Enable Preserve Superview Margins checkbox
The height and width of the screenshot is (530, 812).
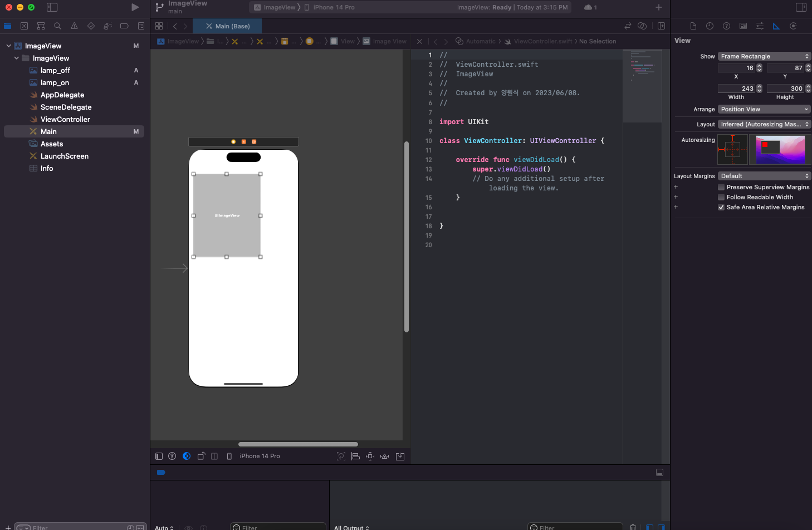[721, 187]
